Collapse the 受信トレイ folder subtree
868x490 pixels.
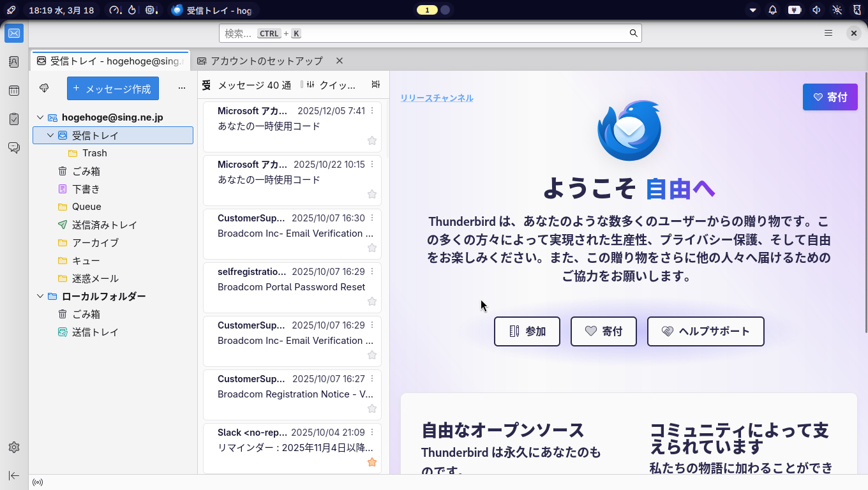pos(50,135)
